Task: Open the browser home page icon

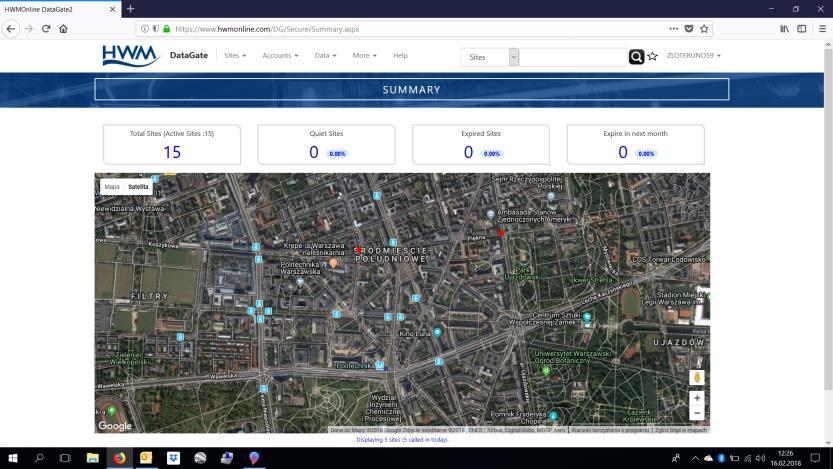Action: [x=63, y=29]
